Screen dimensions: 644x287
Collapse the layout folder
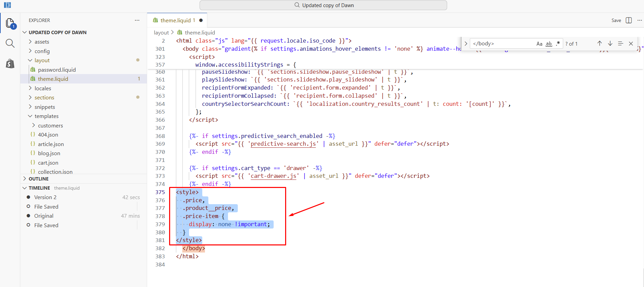click(42, 60)
